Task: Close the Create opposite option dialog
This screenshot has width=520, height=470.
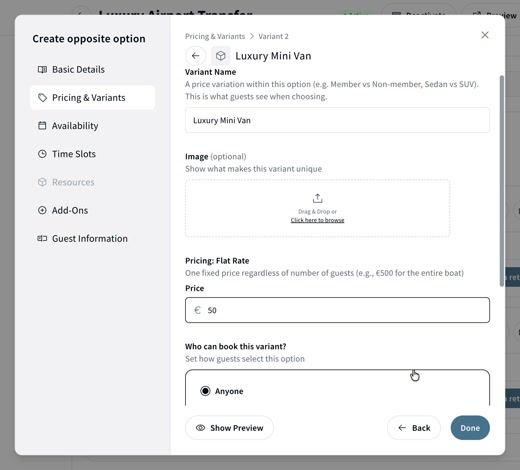Action: (485, 35)
